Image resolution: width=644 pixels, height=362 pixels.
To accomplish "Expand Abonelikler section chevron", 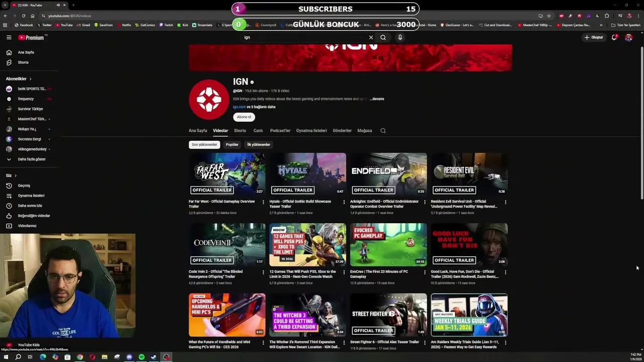I will point(30,79).
